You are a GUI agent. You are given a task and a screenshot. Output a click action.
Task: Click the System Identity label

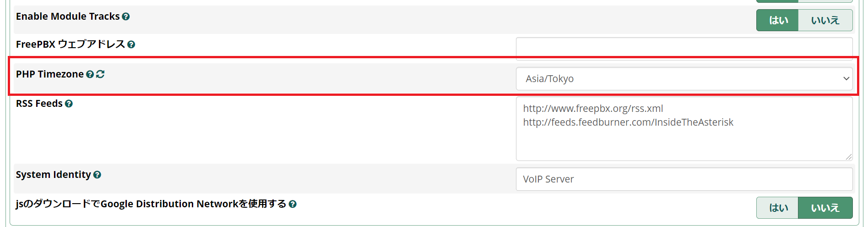[54, 175]
